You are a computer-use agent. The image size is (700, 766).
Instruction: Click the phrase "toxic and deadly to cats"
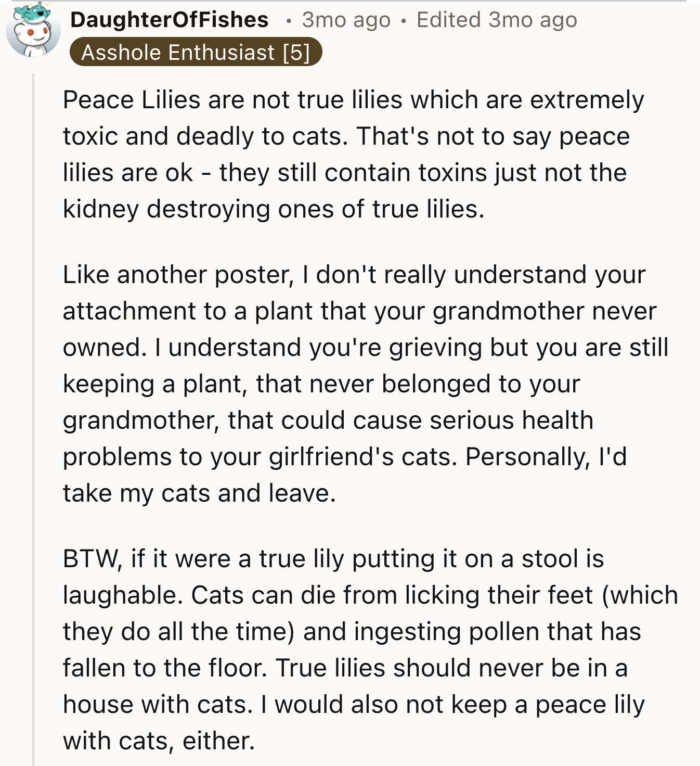click(x=205, y=136)
